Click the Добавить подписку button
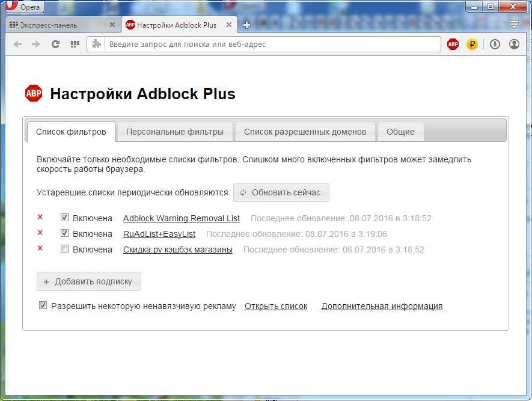The height and width of the screenshot is (401, 532). pos(89,281)
